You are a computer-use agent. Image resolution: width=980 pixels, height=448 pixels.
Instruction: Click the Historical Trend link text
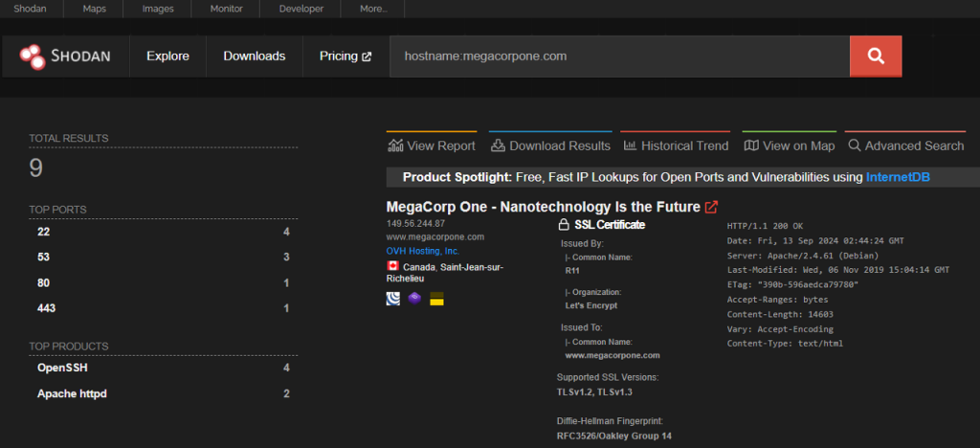685,146
